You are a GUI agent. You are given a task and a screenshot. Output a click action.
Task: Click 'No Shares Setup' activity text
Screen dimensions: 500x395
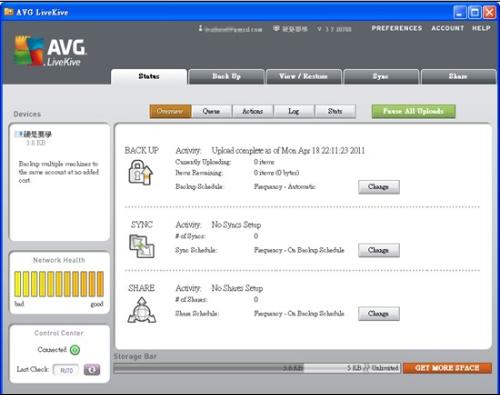237,288
